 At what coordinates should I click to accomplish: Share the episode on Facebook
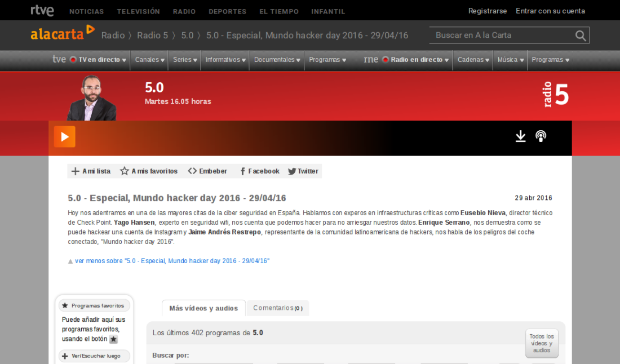(259, 171)
